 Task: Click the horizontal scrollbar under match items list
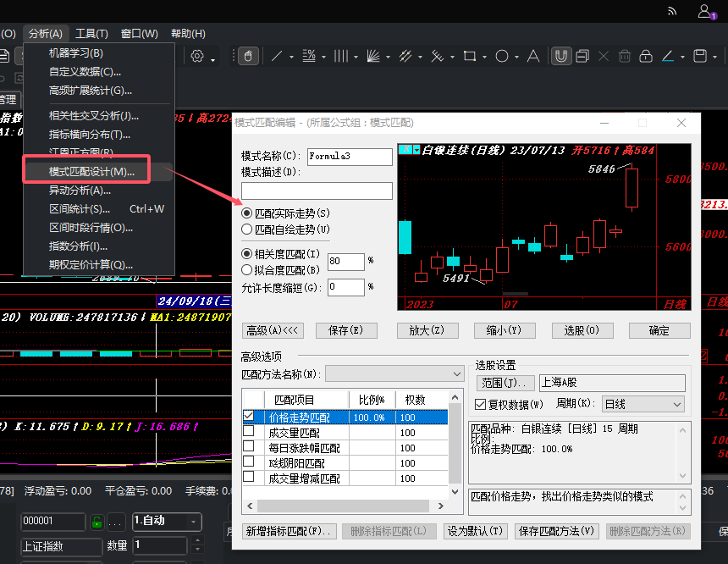click(x=345, y=506)
